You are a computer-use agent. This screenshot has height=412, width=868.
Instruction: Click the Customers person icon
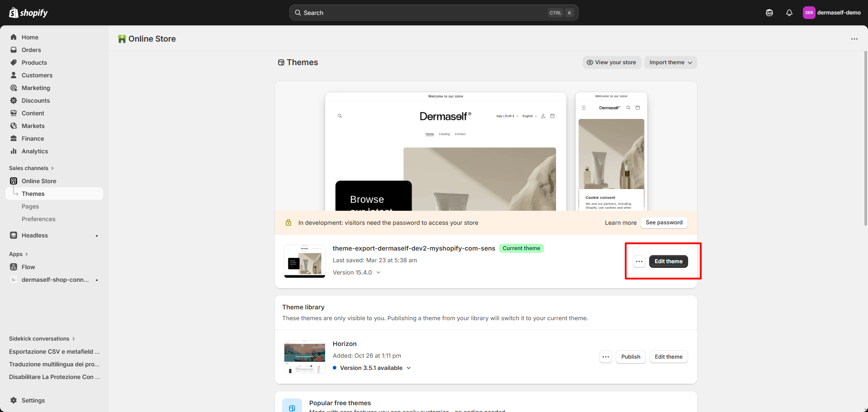pos(14,75)
